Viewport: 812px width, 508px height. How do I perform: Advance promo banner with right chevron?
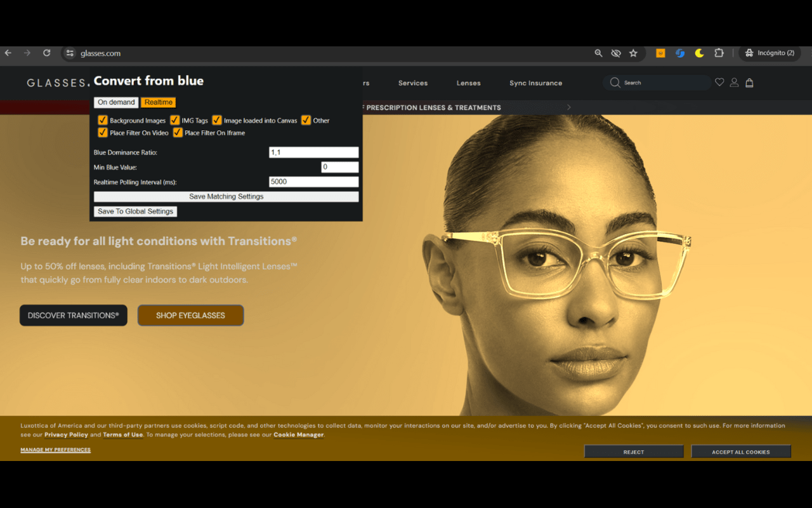point(569,107)
